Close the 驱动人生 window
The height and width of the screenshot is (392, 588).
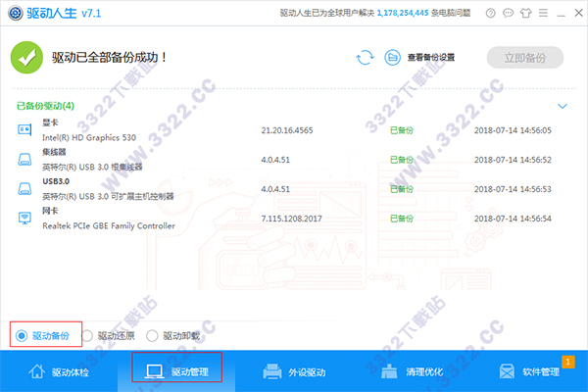(578, 13)
